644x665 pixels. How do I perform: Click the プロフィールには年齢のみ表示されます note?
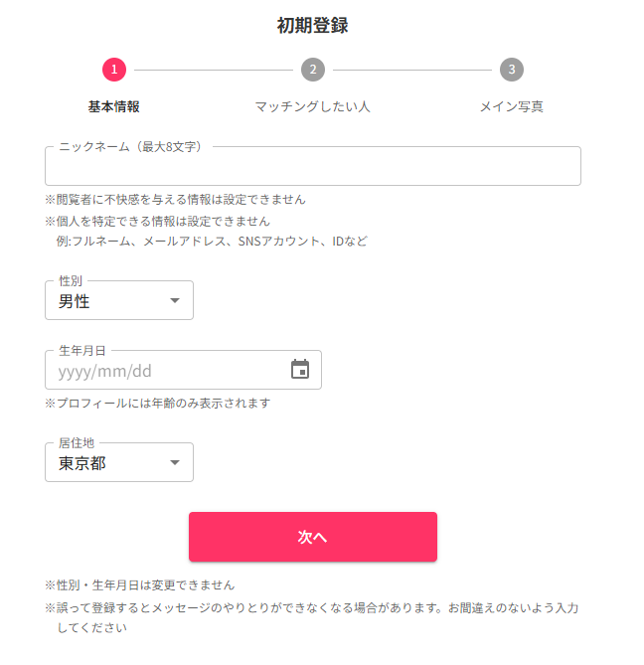point(158,403)
